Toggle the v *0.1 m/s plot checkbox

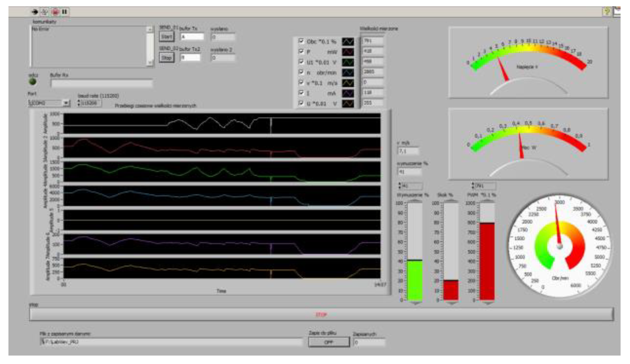301,82
